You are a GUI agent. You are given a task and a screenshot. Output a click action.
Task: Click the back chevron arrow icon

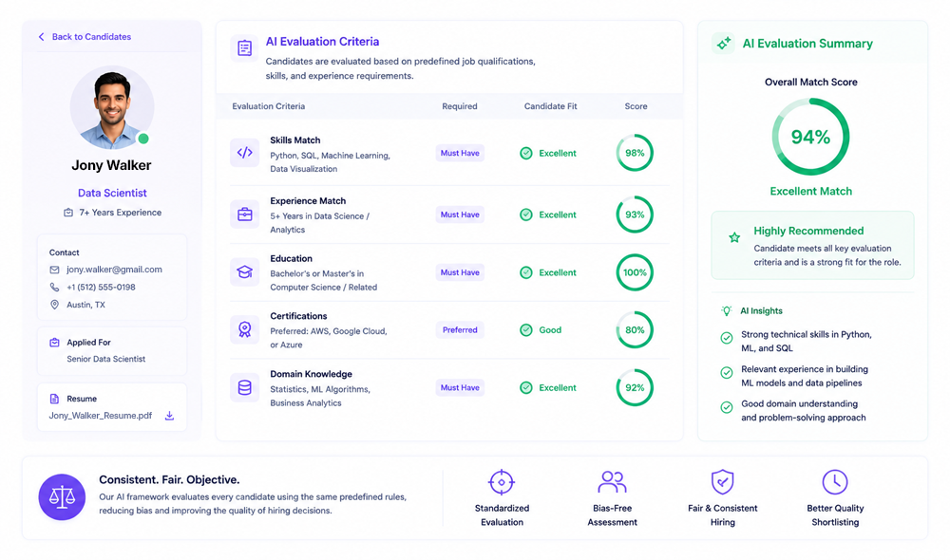click(41, 37)
